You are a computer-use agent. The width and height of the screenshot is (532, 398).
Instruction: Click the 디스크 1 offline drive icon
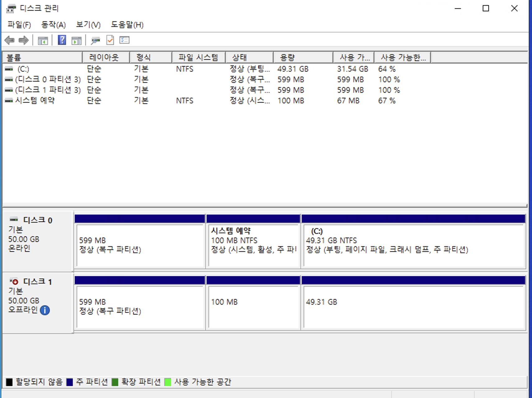coord(14,281)
